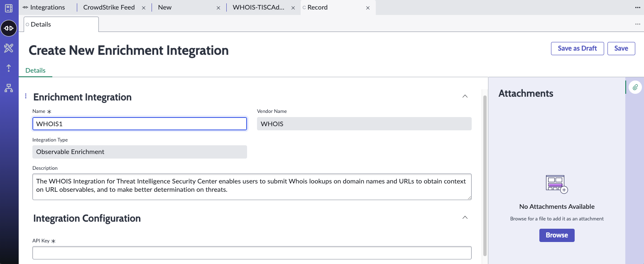Click the top tab bar ellipsis menu

tap(638, 7)
